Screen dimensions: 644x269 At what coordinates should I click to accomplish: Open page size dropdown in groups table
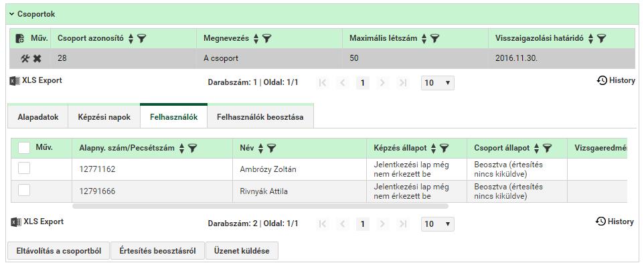437,83
